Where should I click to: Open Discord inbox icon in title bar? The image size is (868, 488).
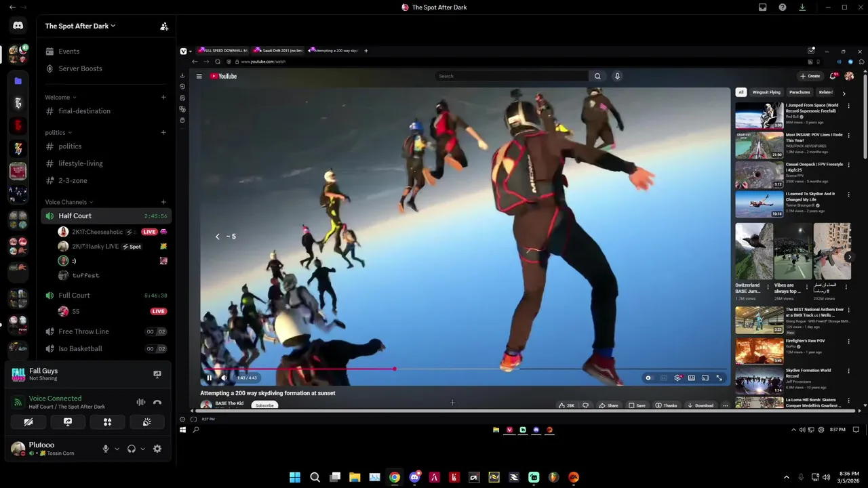[763, 7]
